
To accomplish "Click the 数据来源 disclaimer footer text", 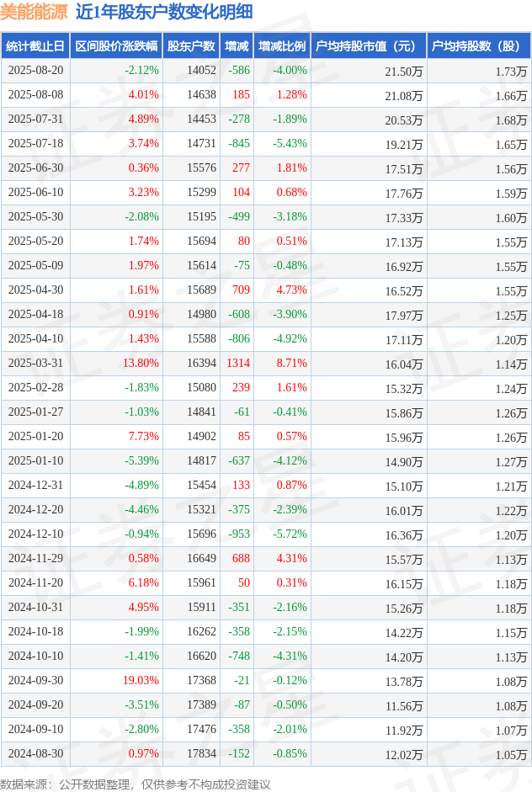I will (136, 784).
